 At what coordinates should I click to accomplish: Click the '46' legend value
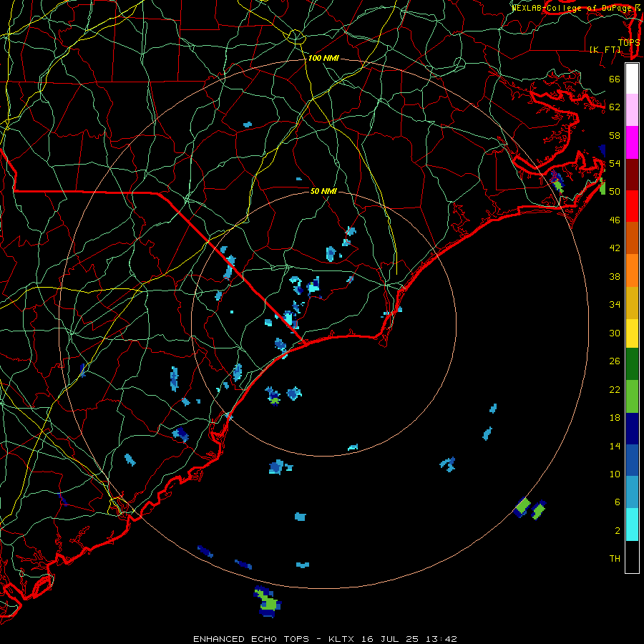coord(615,220)
